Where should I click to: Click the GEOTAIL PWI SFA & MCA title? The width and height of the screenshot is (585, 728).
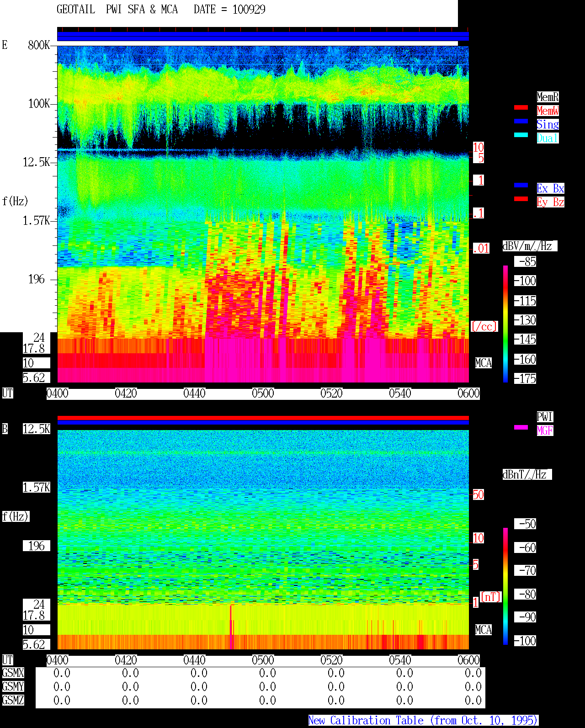pyautogui.click(x=117, y=10)
